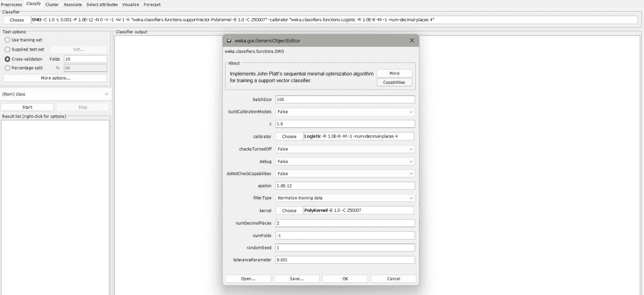This screenshot has width=644, height=295.
Task: Switch to the Associate tab
Action: tap(73, 4)
